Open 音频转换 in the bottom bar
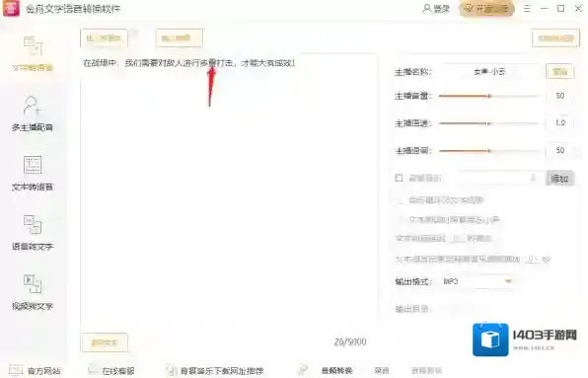This screenshot has height=378, width=588. (x=336, y=371)
